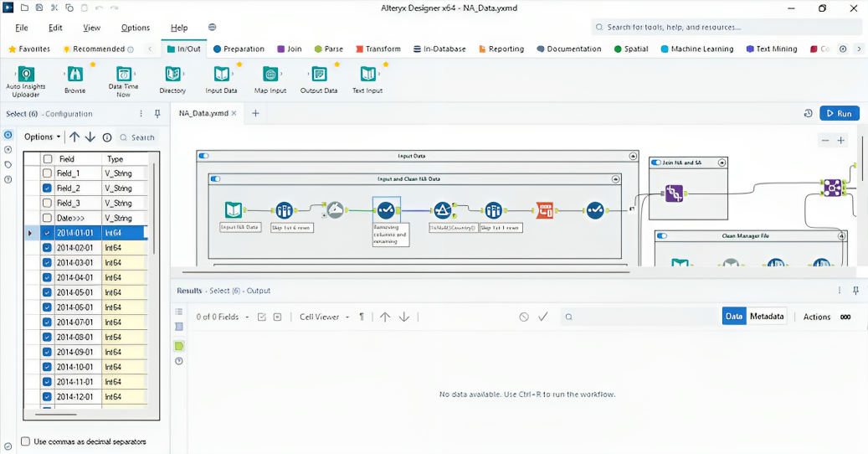Open the File menu

coord(22,28)
